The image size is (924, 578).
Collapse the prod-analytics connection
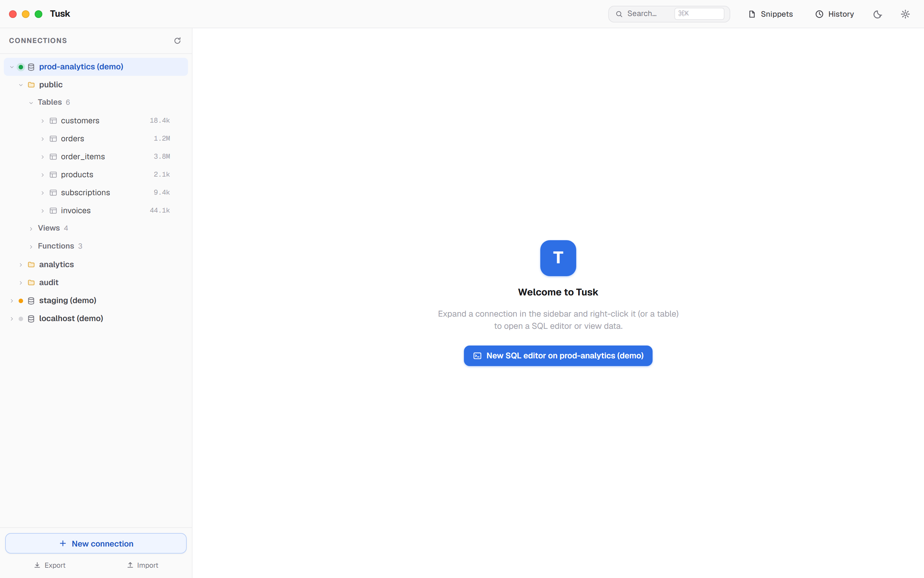pos(12,67)
